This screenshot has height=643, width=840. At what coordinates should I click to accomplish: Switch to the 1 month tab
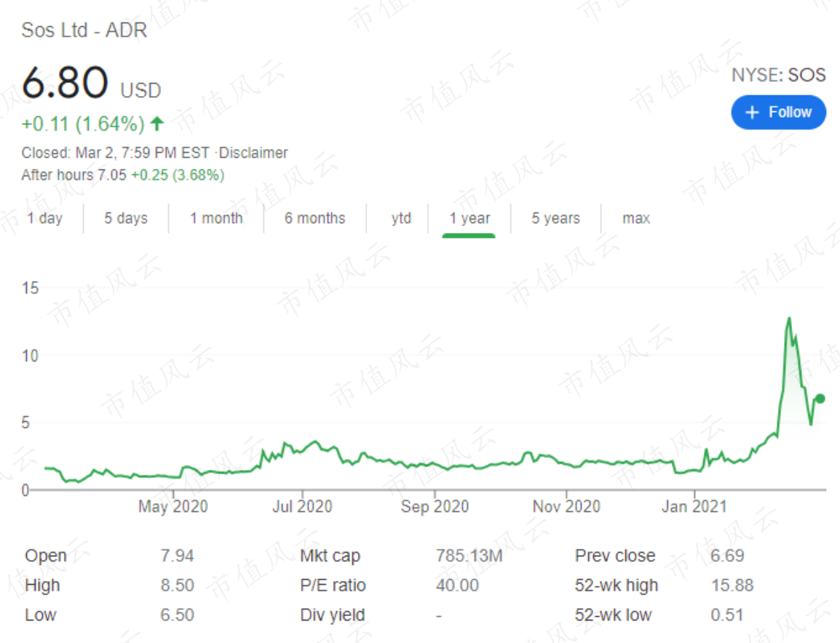[216, 218]
